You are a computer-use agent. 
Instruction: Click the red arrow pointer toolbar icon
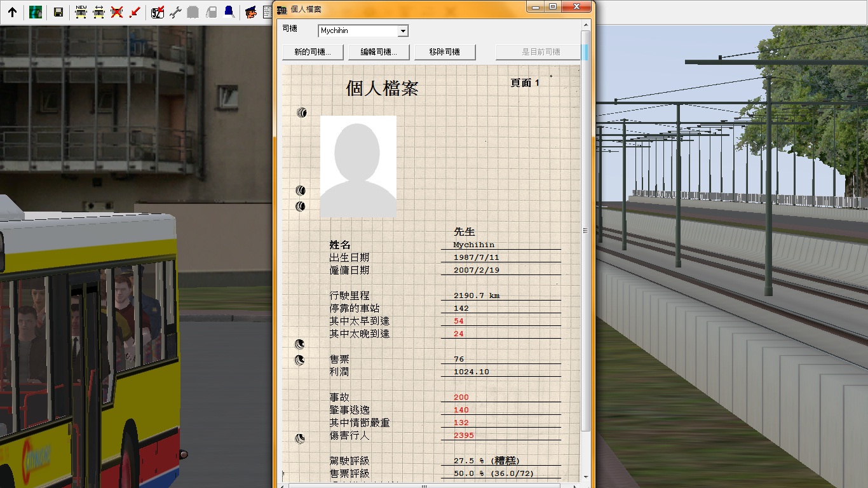[135, 12]
